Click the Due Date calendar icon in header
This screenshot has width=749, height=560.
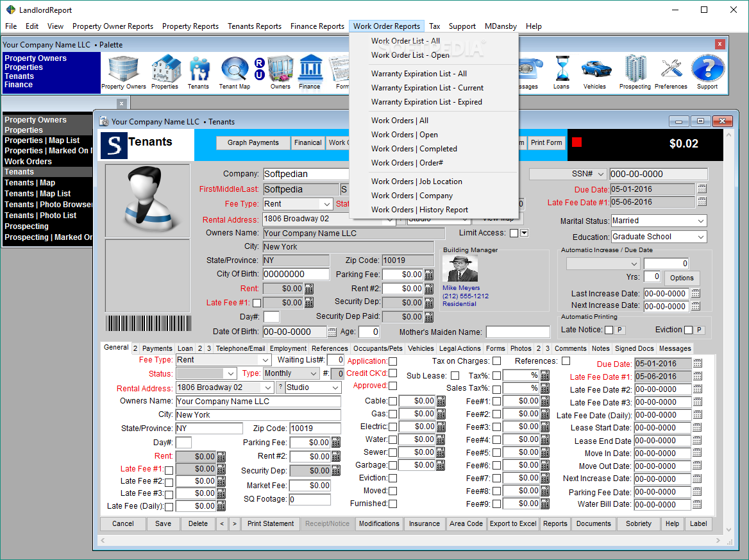[702, 189]
